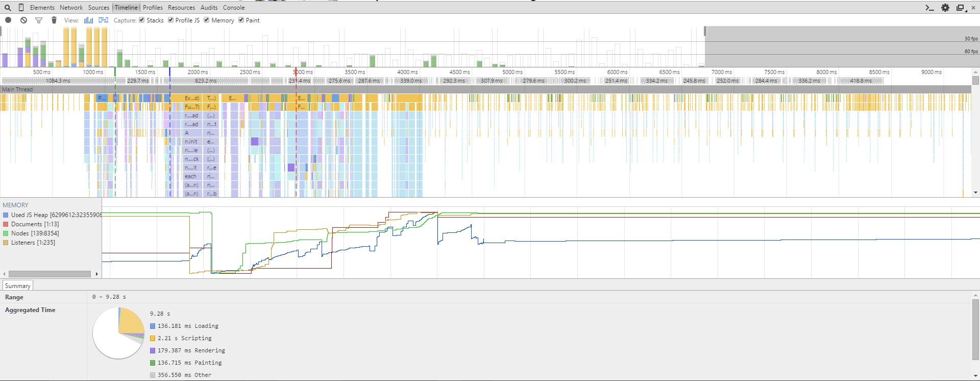The height and width of the screenshot is (381, 980).
Task: Open DevTools settings gear
Action: click(945, 8)
